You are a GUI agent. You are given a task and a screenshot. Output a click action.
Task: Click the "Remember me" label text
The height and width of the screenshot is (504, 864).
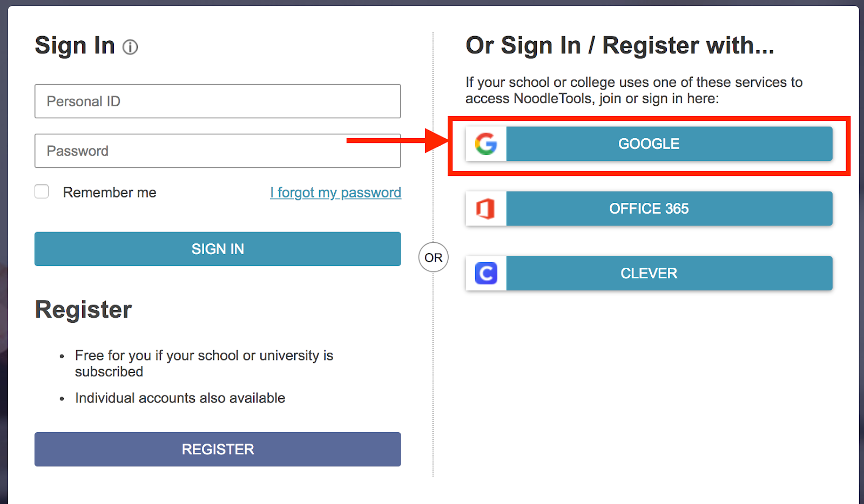point(110,193)
